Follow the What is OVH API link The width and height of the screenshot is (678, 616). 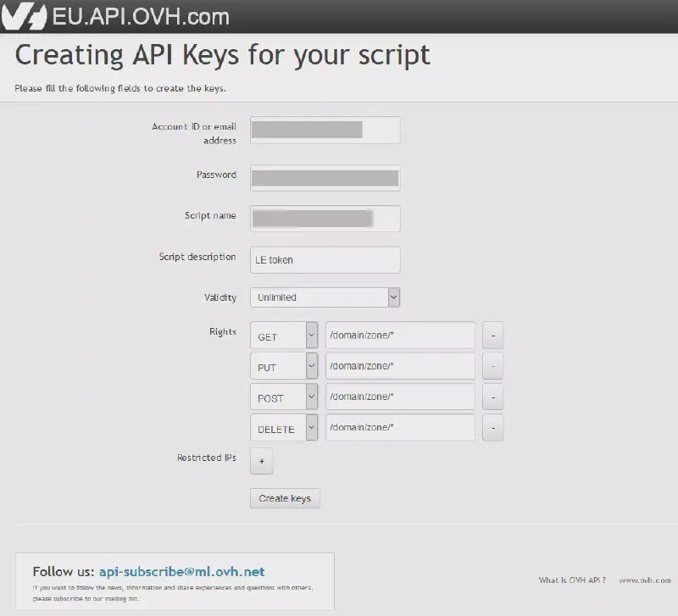(x=572, y=580)
